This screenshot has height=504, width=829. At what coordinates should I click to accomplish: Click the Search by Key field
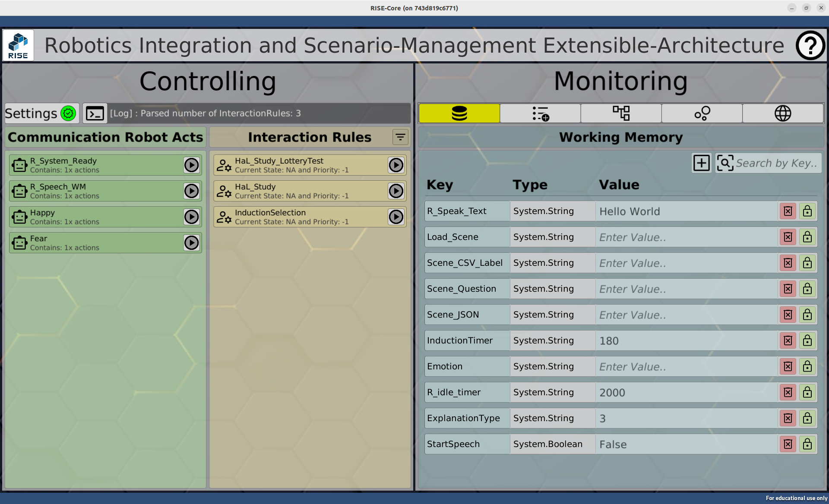point(776,163)
